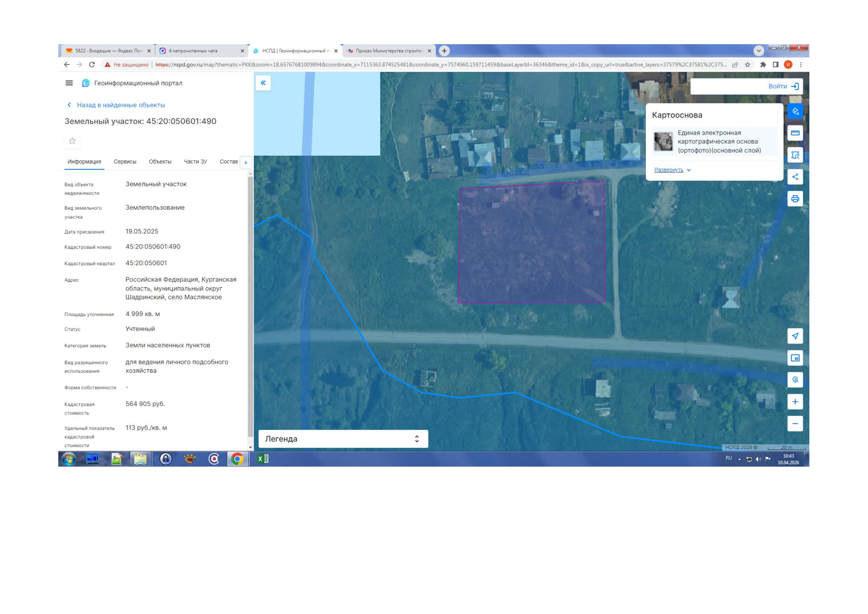The height and width of the screenshot is (614, 868).
Task: Click the map layers icon
Action: [795, 111]
